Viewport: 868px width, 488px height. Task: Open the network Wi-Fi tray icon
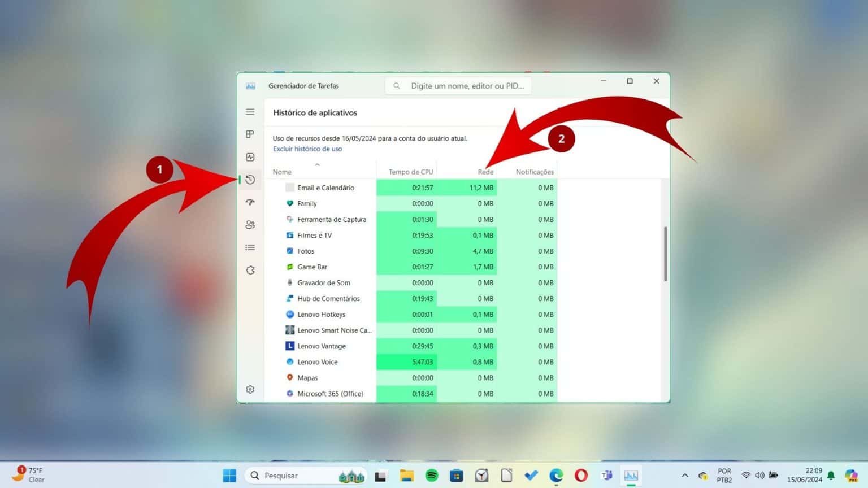click(746, 476)
